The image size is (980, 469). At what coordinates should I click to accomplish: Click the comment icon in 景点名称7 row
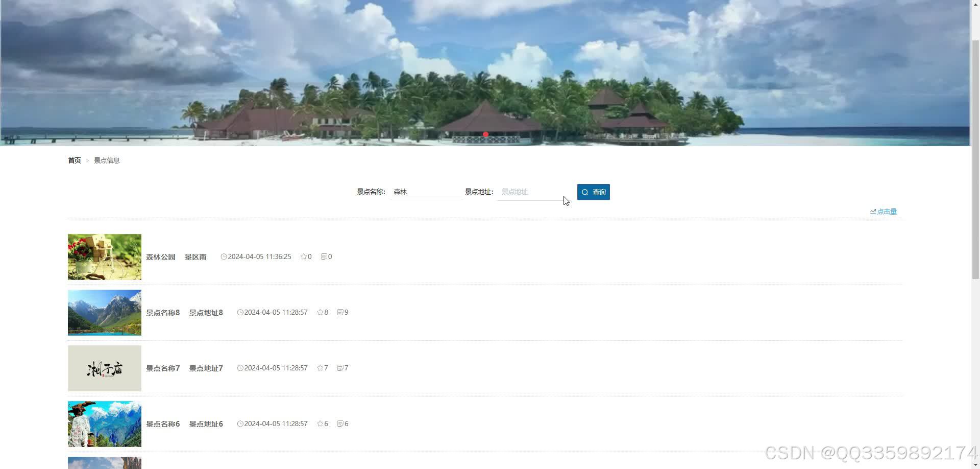coord(340,368)
